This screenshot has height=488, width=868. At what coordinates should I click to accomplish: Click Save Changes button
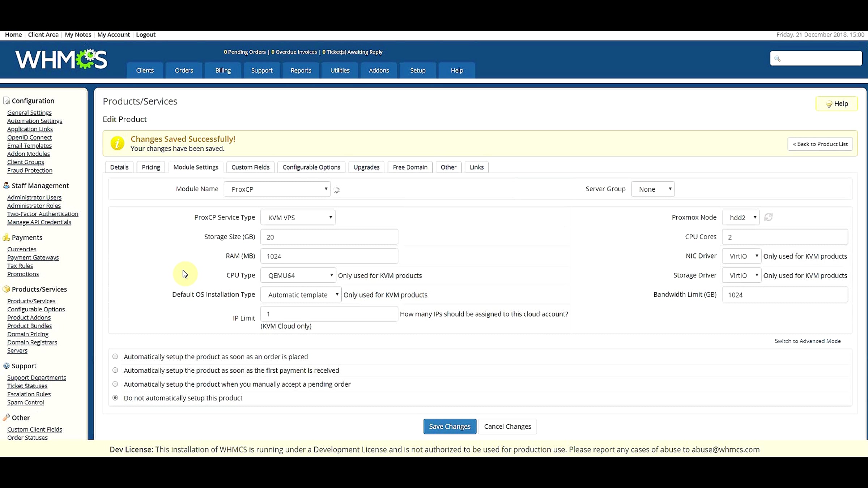pyautogui.click(x=450, y=427)
